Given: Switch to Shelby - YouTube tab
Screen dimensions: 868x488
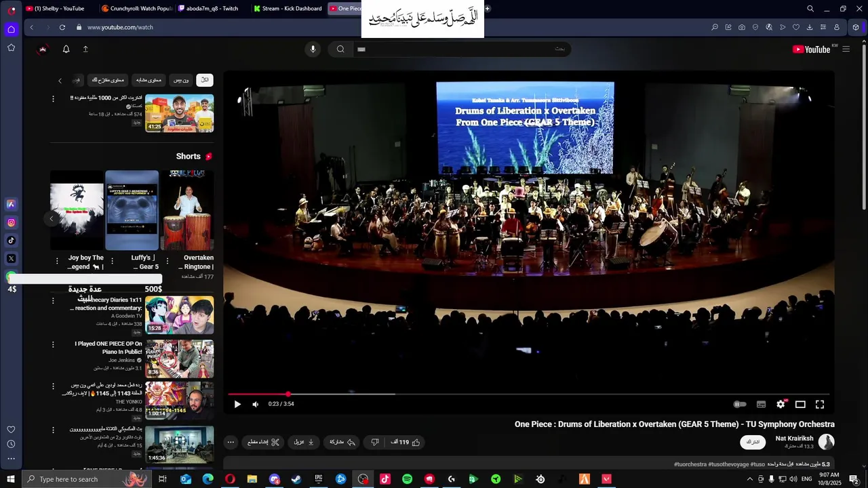Looking at the screenshot, I should (x=59, y=8).
